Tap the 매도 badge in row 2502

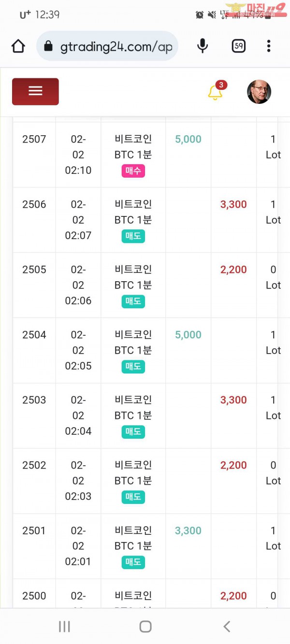pos(133,497)
